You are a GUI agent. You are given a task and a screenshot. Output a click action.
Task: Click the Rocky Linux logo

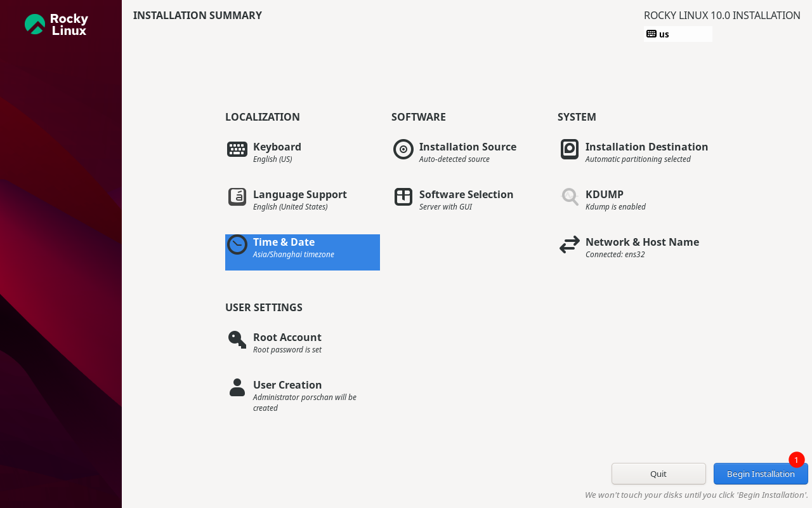(x=56, y=24)
